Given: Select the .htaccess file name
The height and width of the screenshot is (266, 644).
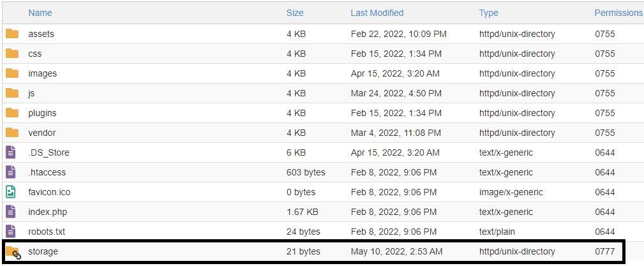Looking at the screenshot, I should click(x=47, y=172).
